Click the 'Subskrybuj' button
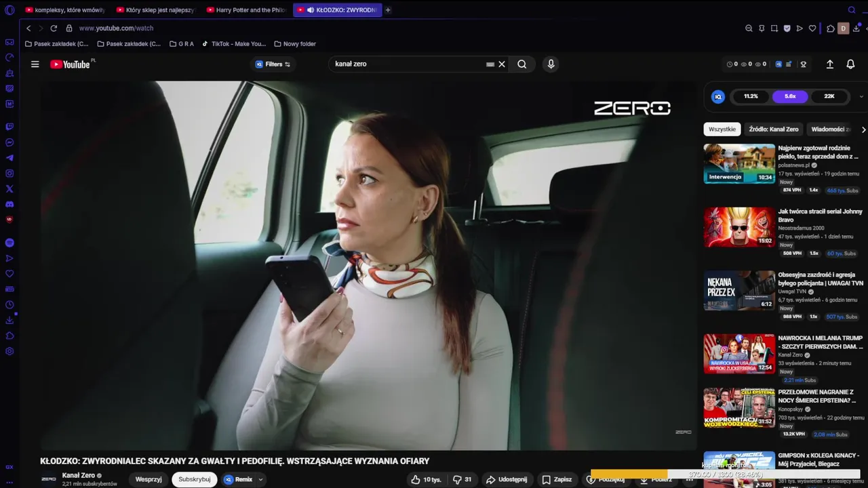The width and height of the screenshot is (868, 488). pos(195,479)
